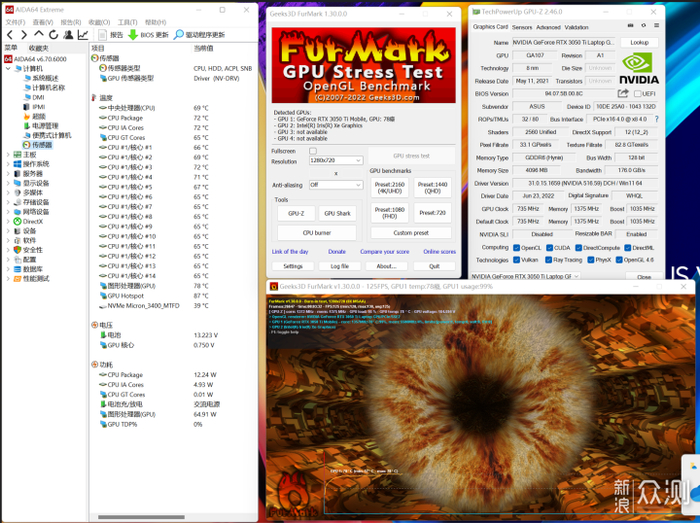
Task: Collapse the 计算机 tree node
Action: click(x=8, y=69)
